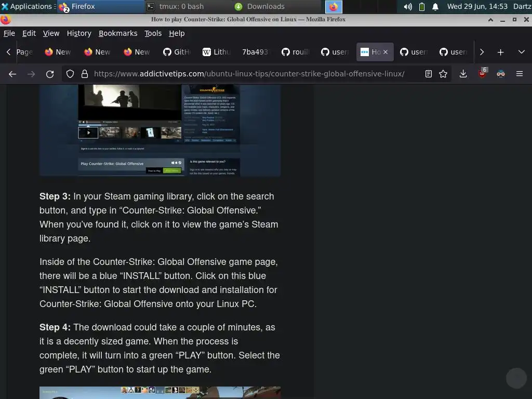
Task: View site security padlock info
Action: pos(85,74)
